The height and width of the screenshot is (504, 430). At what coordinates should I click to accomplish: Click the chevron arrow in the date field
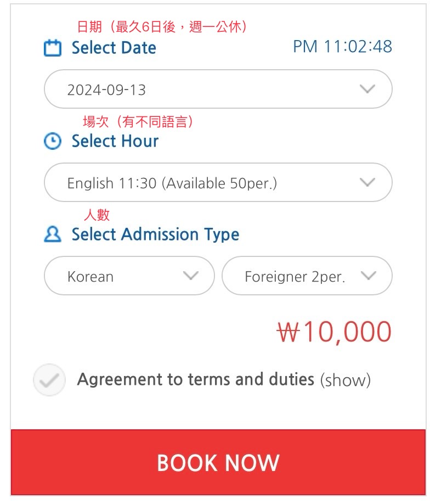[x=367, y=89]
